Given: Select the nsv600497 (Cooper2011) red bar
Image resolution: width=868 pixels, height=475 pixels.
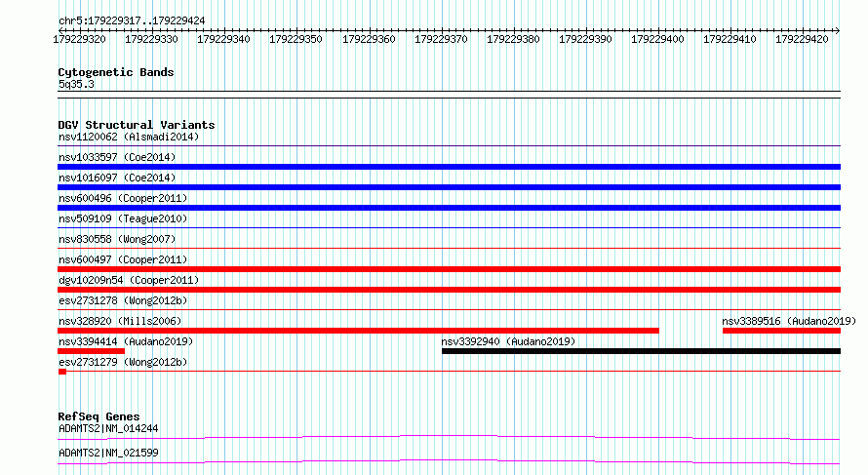Looking at the screenshot, I should click(449, 269).
